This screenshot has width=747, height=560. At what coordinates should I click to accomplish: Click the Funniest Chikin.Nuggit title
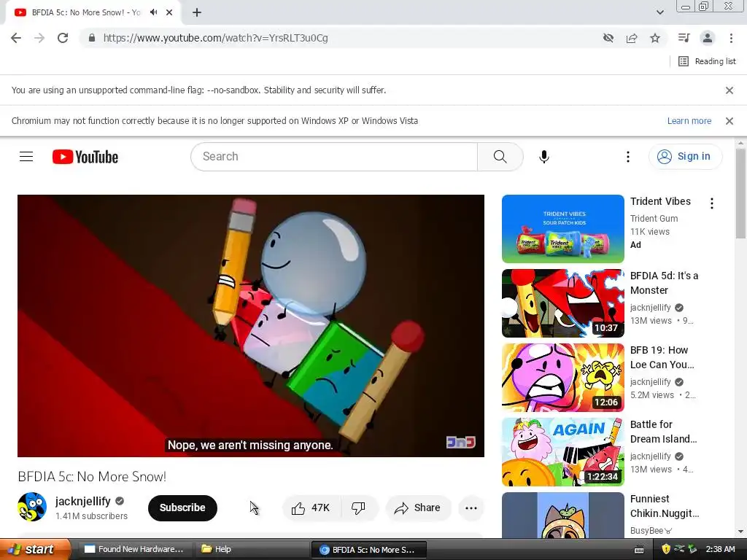click(665, 506)
